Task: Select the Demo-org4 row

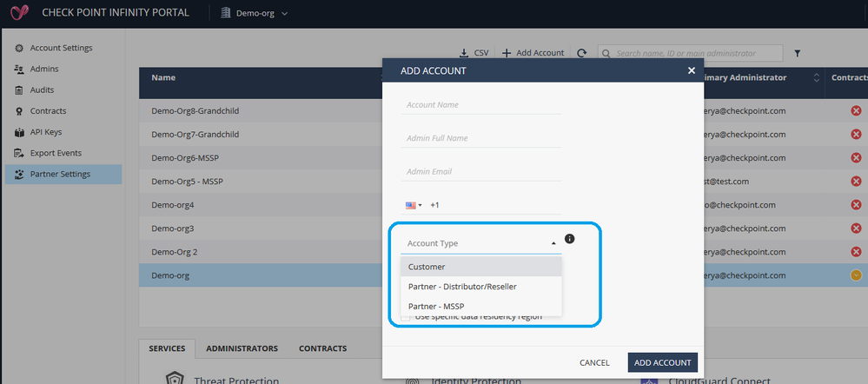Action: (x=261, y=205)
